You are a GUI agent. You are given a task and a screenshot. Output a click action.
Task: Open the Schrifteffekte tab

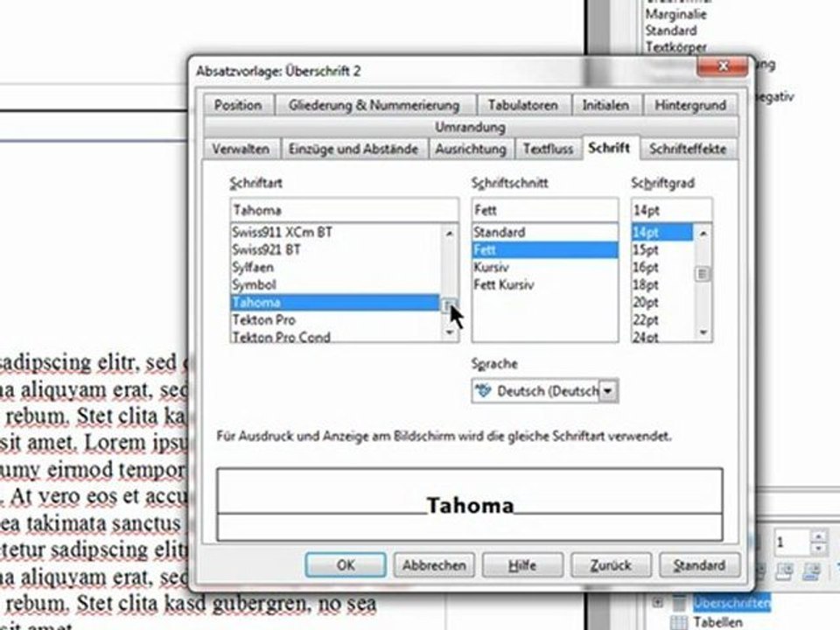click(689, 149)
